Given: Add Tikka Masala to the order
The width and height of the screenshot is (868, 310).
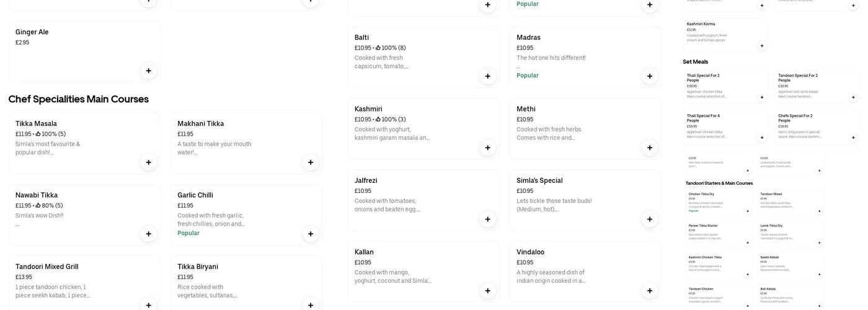Looking at the screenshot, I should [148, 162].
